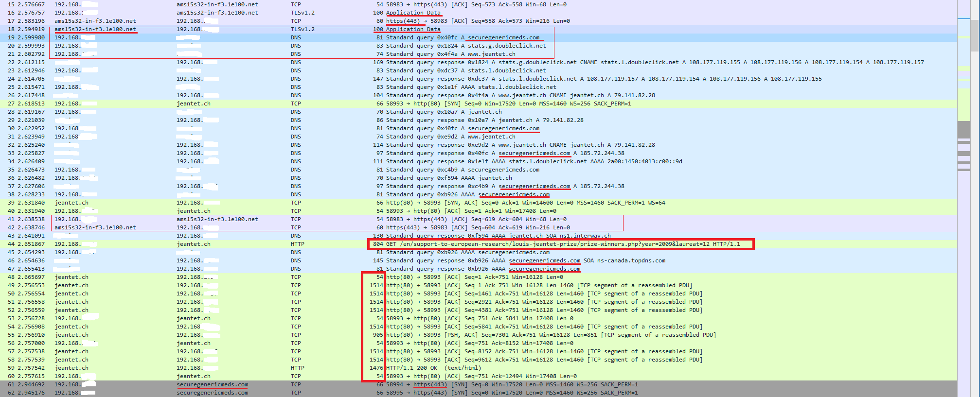Select packet 55 PSH, ACK Len=851

tap(479, 335)
